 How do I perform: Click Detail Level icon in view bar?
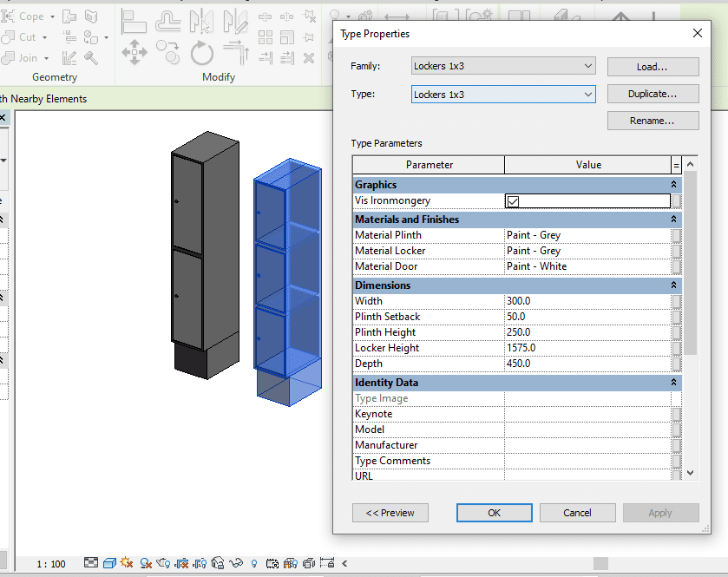[x=91, y=563]
